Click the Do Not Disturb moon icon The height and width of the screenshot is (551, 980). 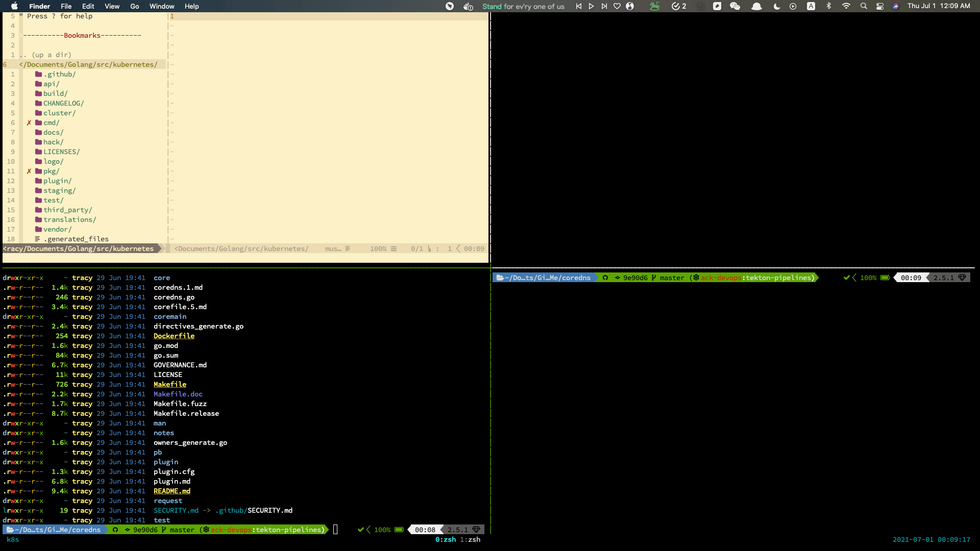[x=777, y=6]
